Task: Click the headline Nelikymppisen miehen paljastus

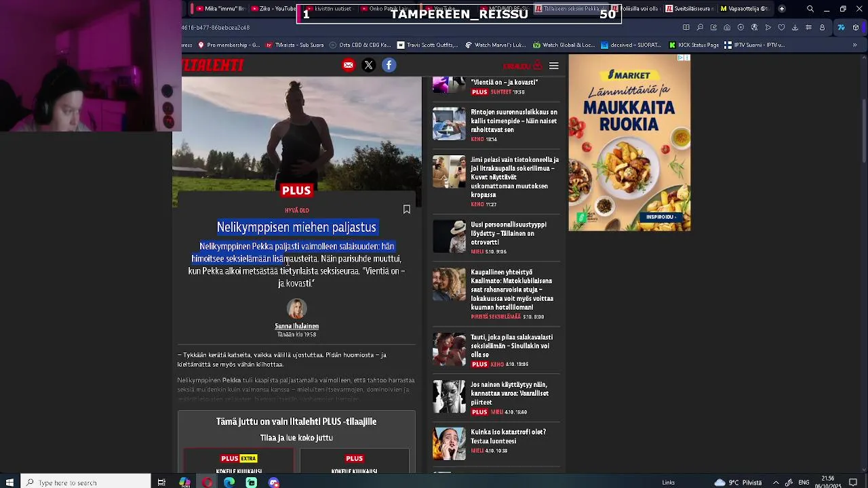Action: click(296, 227)
